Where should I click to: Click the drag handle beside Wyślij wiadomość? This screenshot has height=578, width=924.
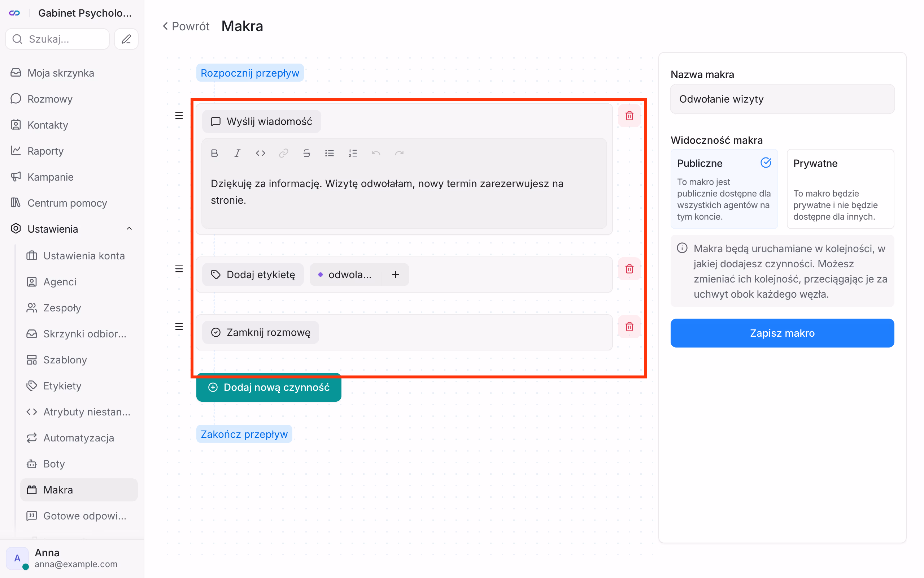[179, 116]
